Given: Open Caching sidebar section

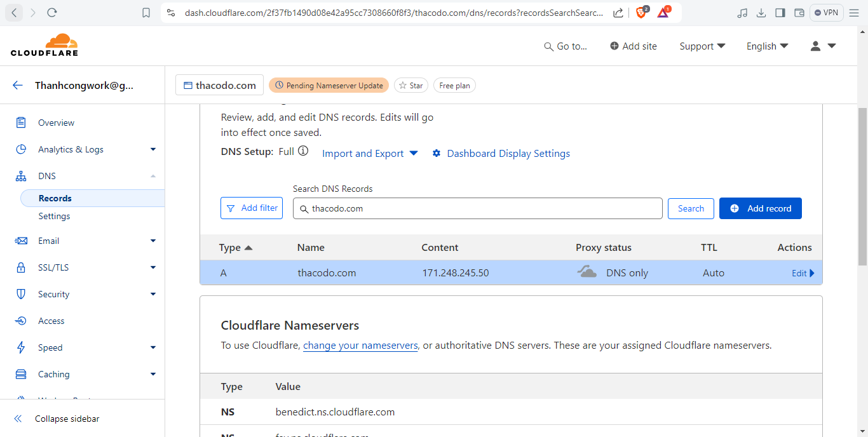Looking at the screenshot, I should pos(54,374).
